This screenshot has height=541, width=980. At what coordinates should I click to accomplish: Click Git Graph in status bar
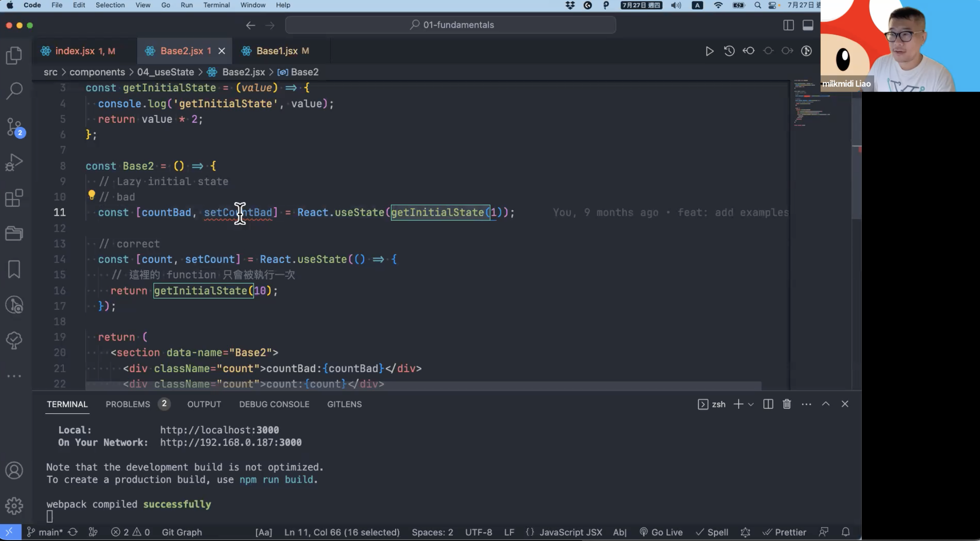[x=182, y=532]
